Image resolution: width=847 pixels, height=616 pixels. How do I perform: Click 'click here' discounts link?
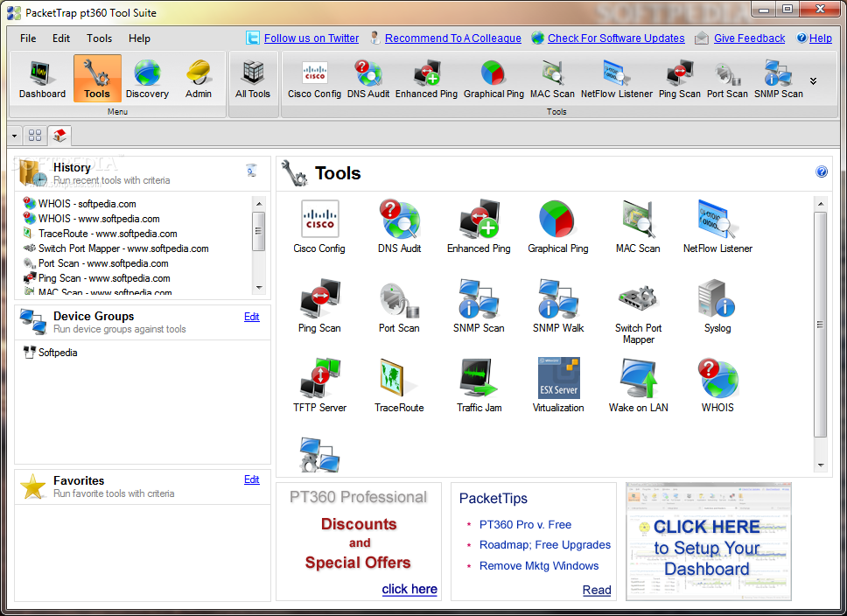click(409, 589)
